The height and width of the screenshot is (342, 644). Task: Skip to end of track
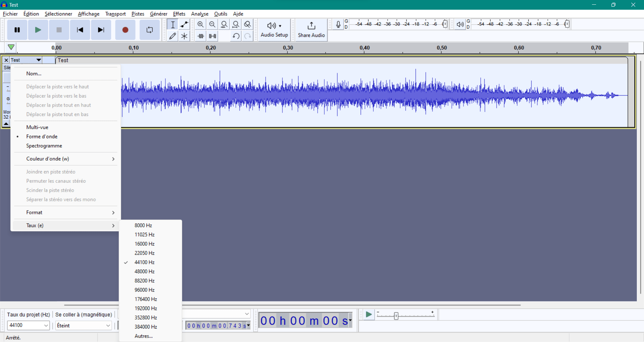point(101,30)
